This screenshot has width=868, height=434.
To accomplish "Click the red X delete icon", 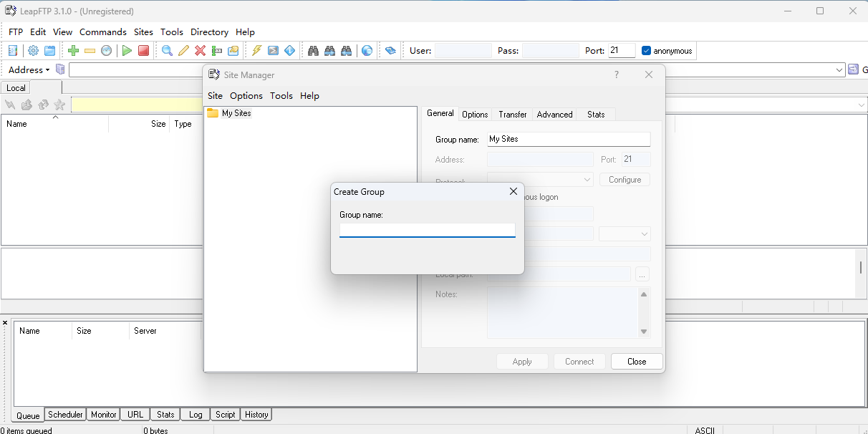I will point(201,51).
